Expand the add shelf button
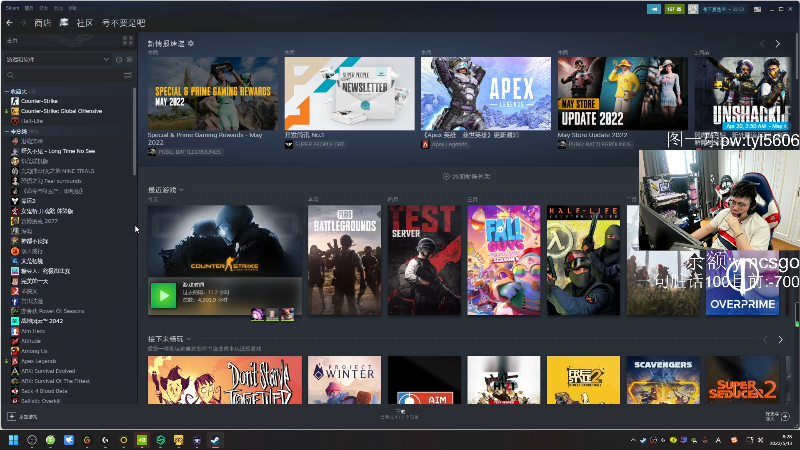 pyautogui.click(x=466, y=176)
